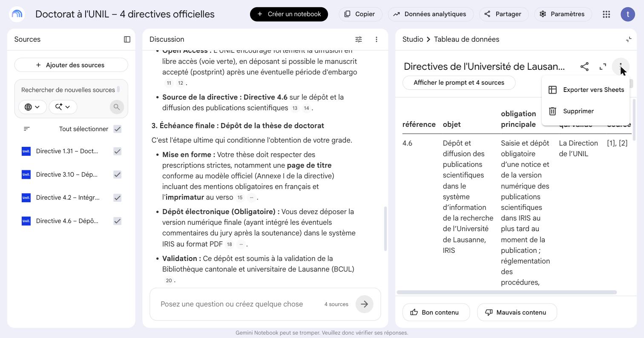Open citation 13 reference

295,108
